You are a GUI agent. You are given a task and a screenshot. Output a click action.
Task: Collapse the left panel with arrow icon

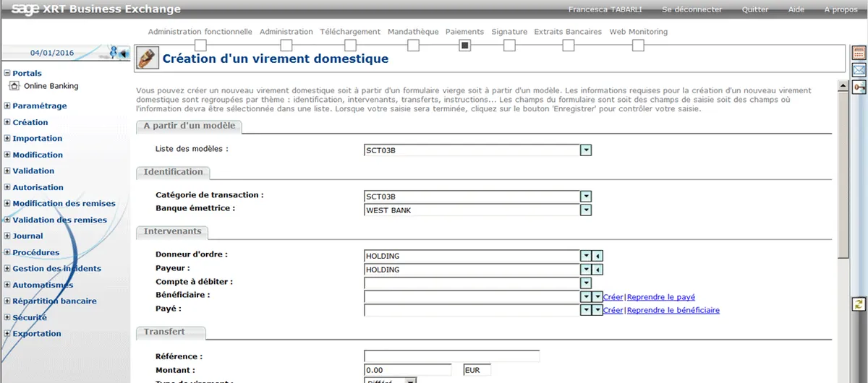[124, 53]
